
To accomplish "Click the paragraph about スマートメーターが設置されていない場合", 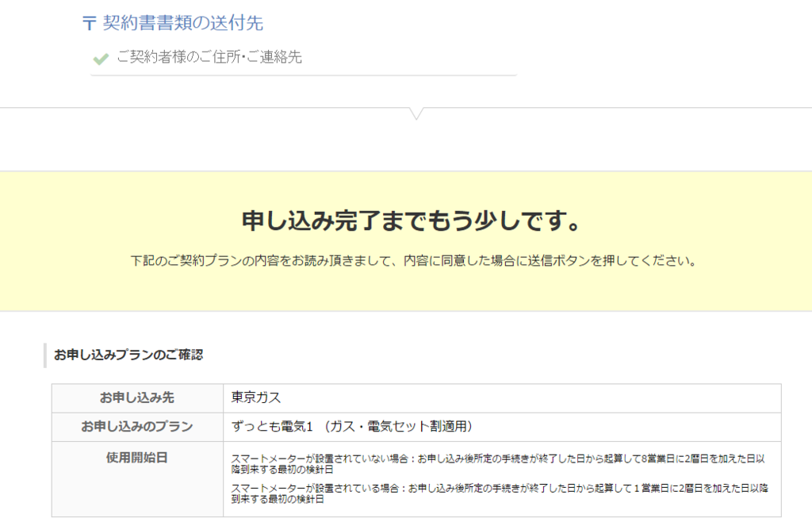I will tap(498, 464).
